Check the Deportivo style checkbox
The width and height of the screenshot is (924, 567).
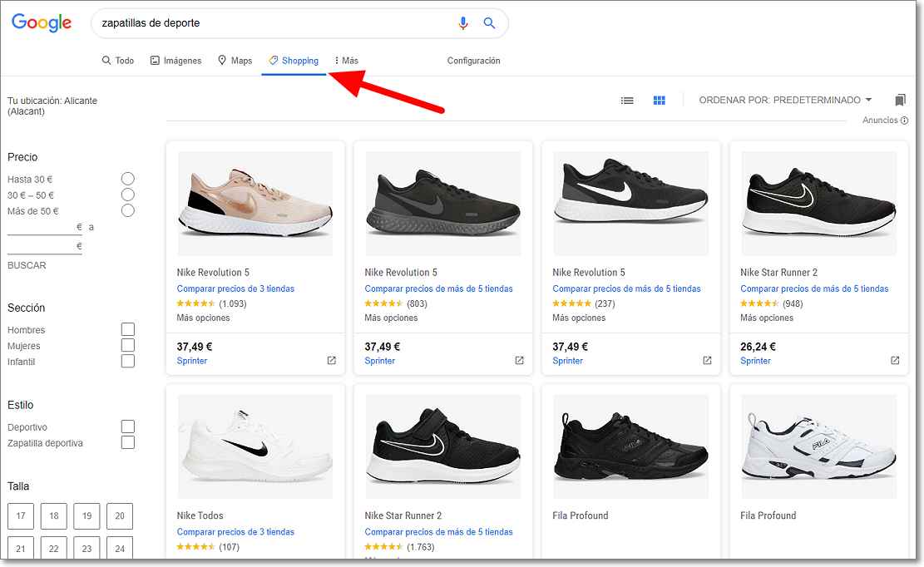pyautogui.click(x=127, y=426)
